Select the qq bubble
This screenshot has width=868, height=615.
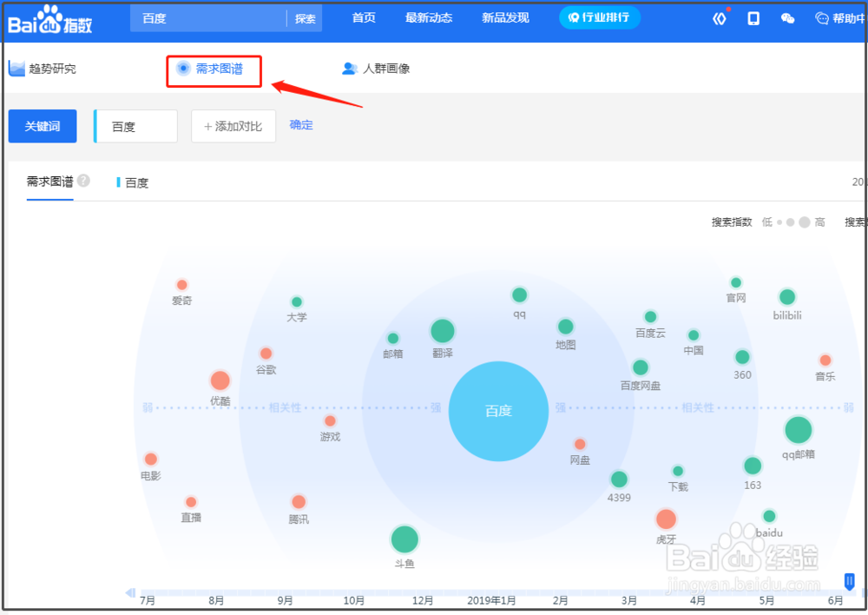(519, 294)
